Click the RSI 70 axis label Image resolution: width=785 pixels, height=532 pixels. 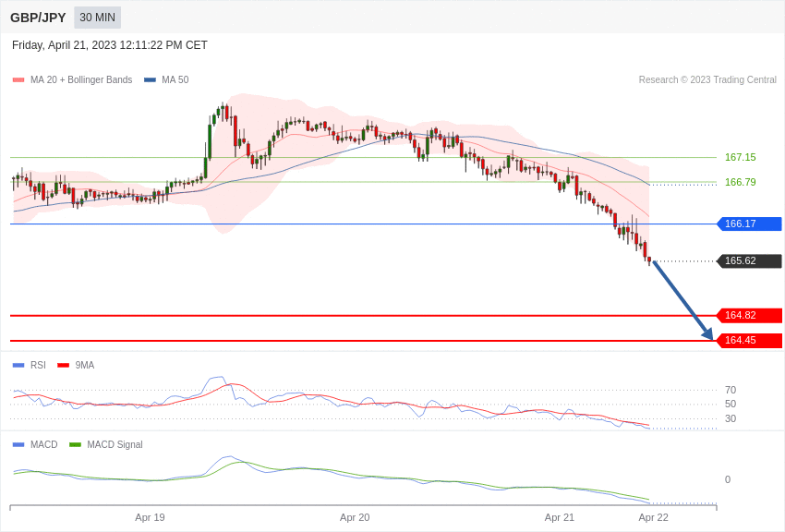point(731,390)
